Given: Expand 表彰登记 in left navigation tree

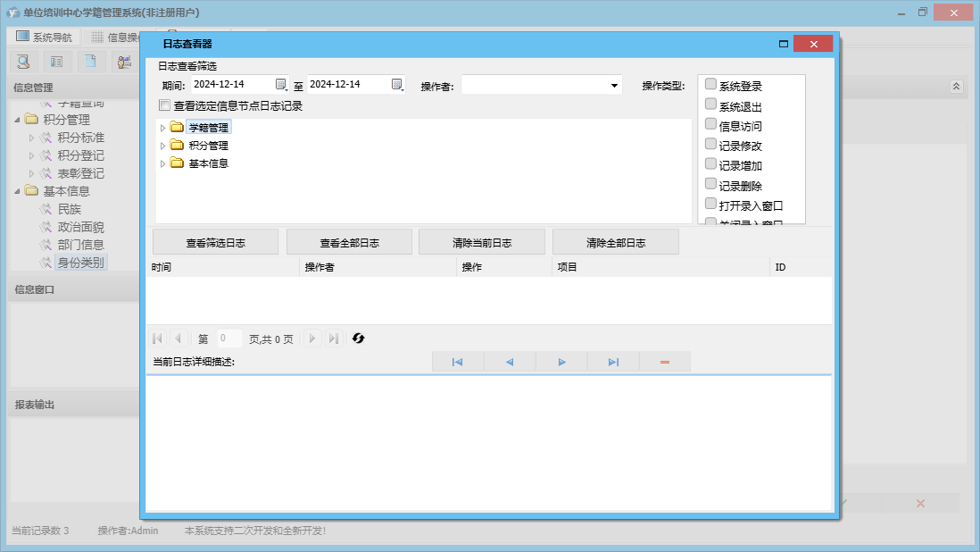Looking at the screenshot, I should (31, 174).
